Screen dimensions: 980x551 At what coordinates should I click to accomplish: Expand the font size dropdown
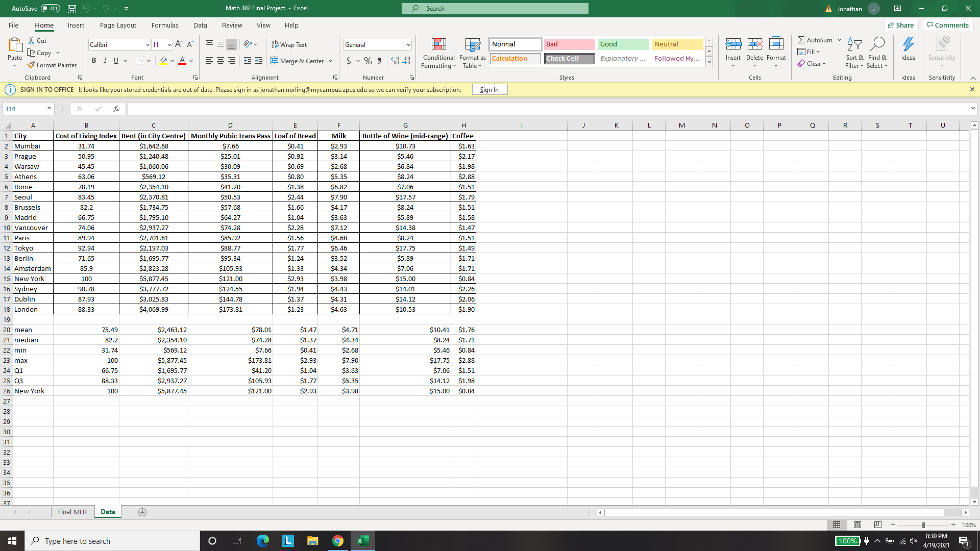click(x=169, y=44)
